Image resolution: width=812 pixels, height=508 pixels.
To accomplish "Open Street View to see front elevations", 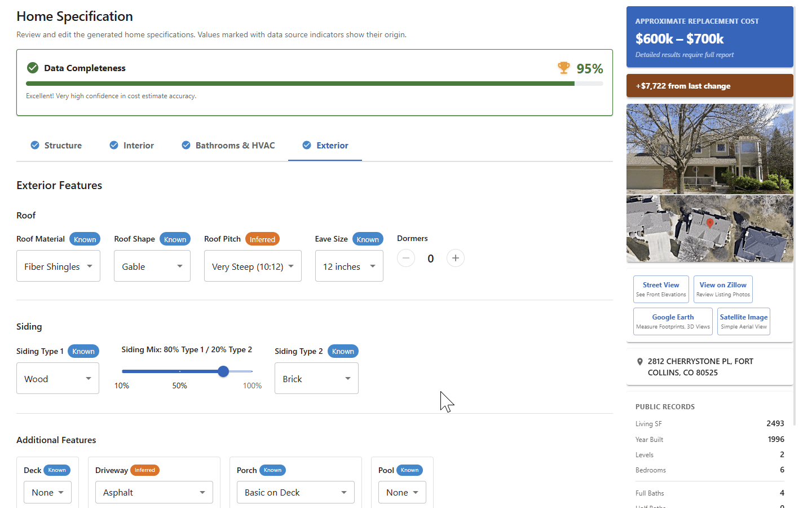I will click(x=661, y=289).
